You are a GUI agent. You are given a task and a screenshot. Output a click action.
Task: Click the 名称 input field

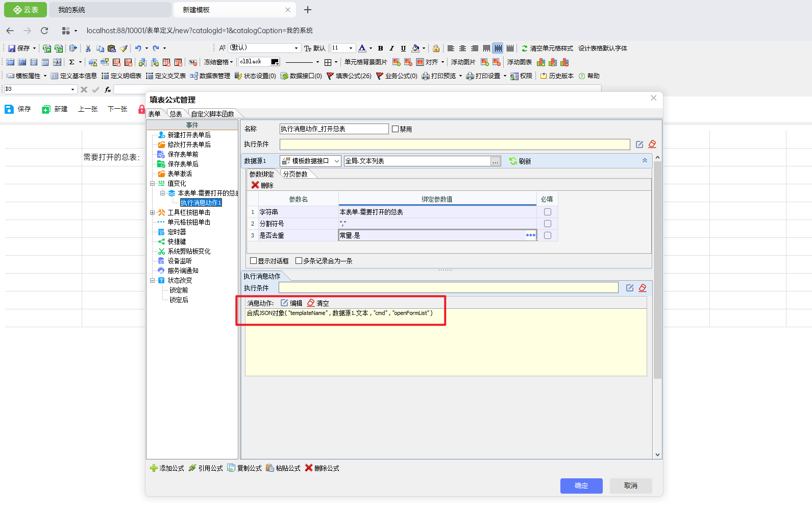click(334, 129)
